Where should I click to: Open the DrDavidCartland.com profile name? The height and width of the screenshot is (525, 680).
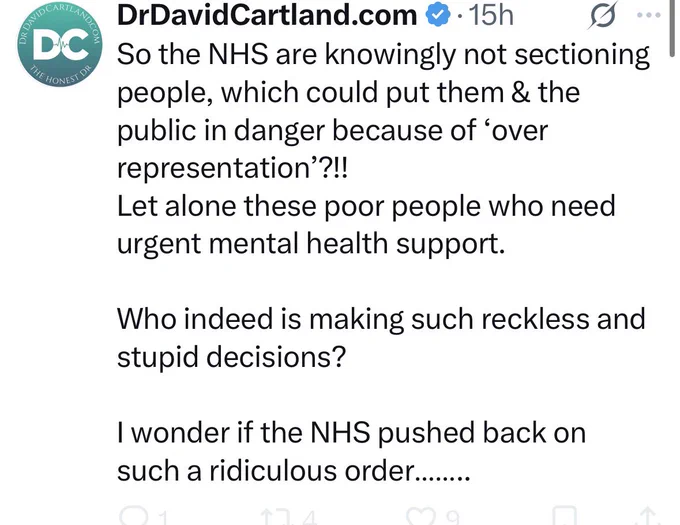tap(267, 15)
